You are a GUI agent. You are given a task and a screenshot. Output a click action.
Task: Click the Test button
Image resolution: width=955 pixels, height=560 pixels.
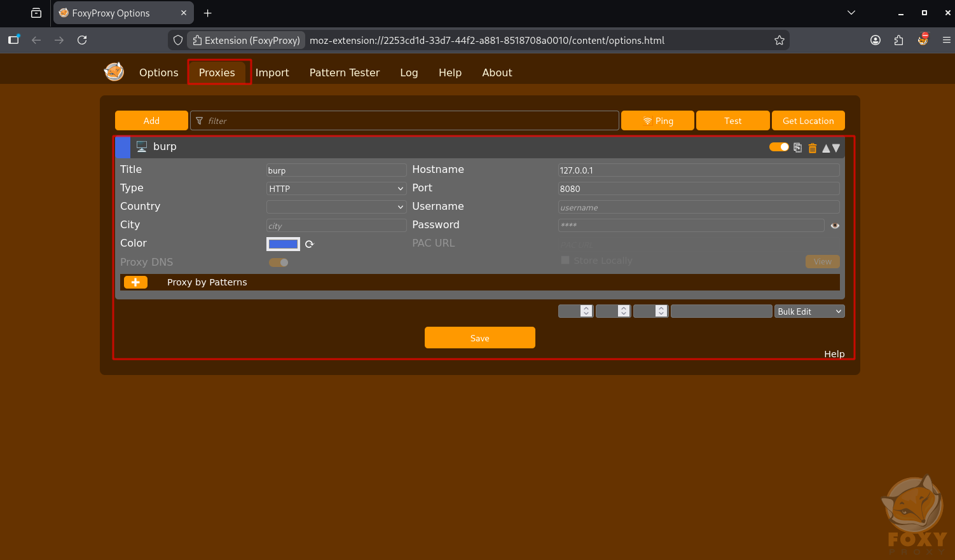click(732, 121)
